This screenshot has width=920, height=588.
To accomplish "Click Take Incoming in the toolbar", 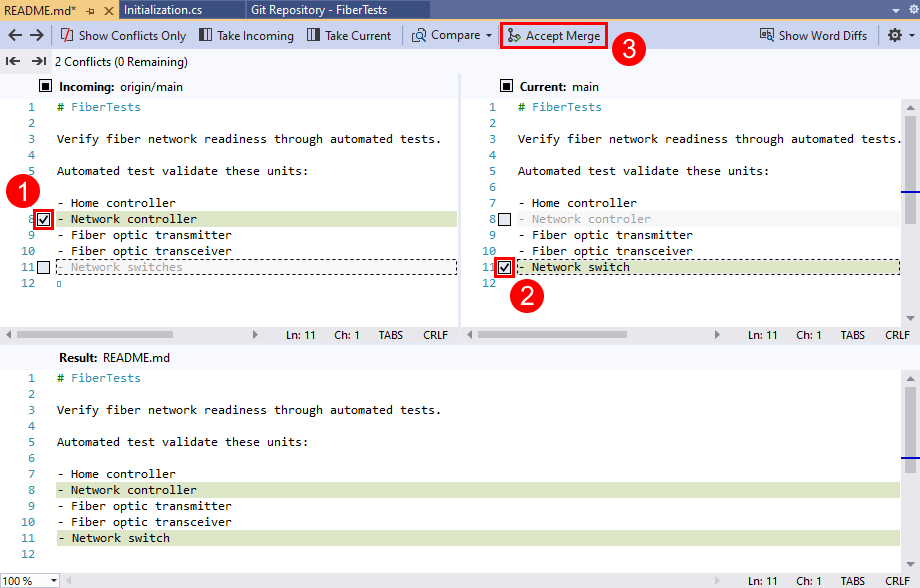I will point(245,34).
